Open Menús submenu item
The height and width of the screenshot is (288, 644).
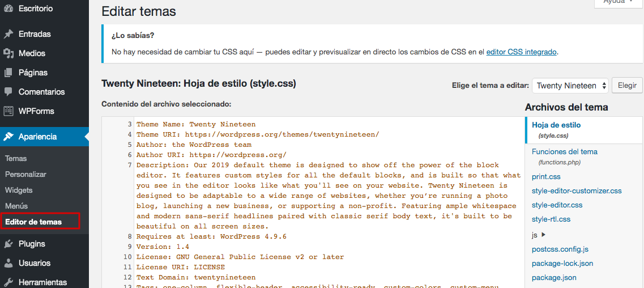point(16,206)
